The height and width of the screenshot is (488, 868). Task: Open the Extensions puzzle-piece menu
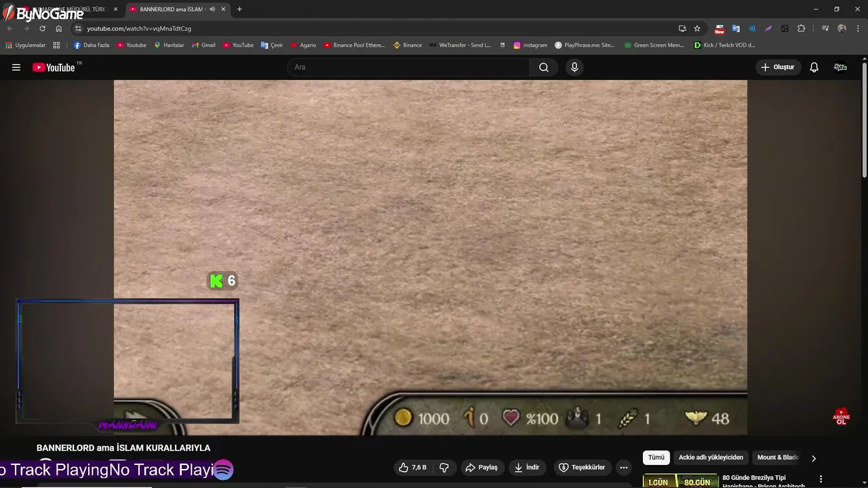point(802,28)
